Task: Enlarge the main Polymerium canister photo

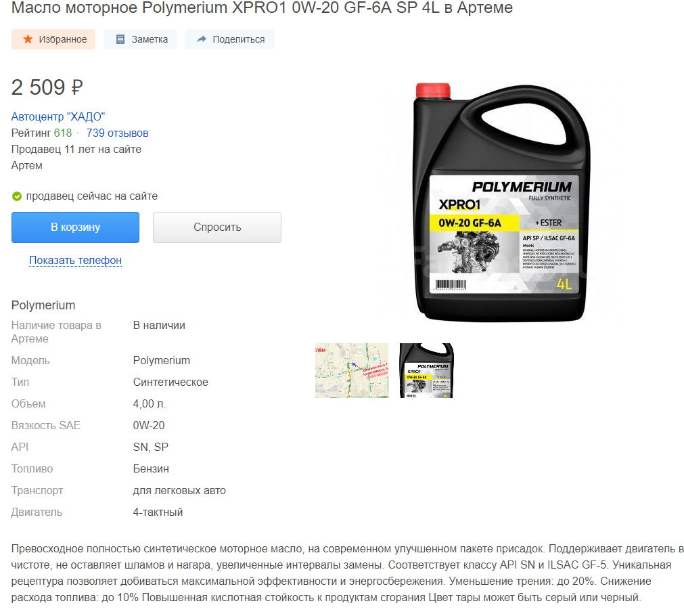Action: 501,202
